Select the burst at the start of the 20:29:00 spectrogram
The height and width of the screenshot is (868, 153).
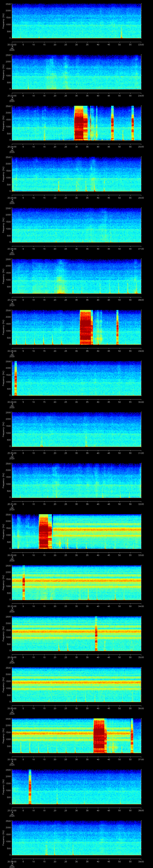[x=16, y=378]
